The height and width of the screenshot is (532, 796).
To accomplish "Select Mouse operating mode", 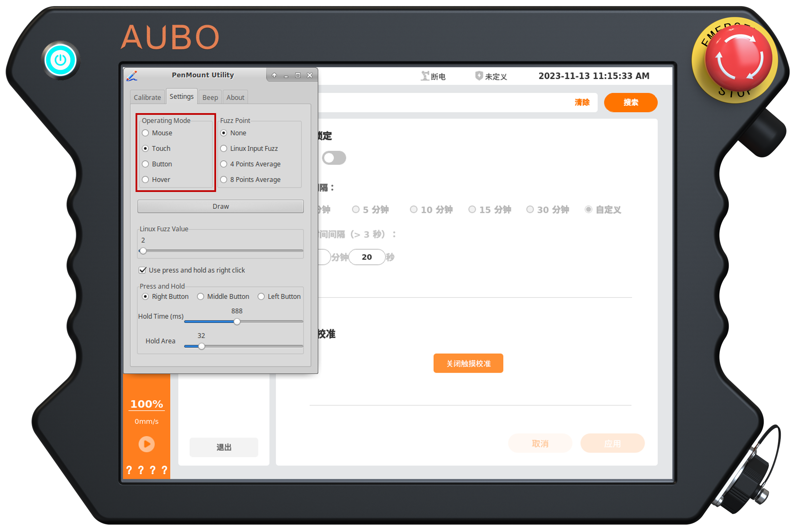I will coord(157,133).
